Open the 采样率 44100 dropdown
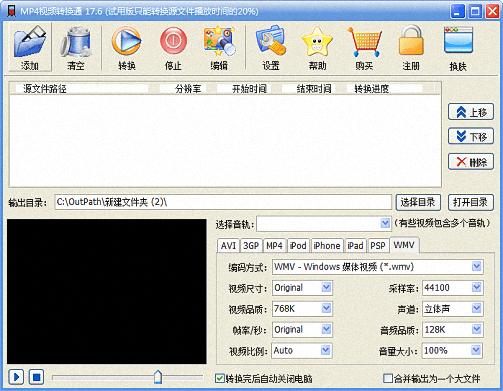Viewport: 503px width, 391px height. click(453, 288)
